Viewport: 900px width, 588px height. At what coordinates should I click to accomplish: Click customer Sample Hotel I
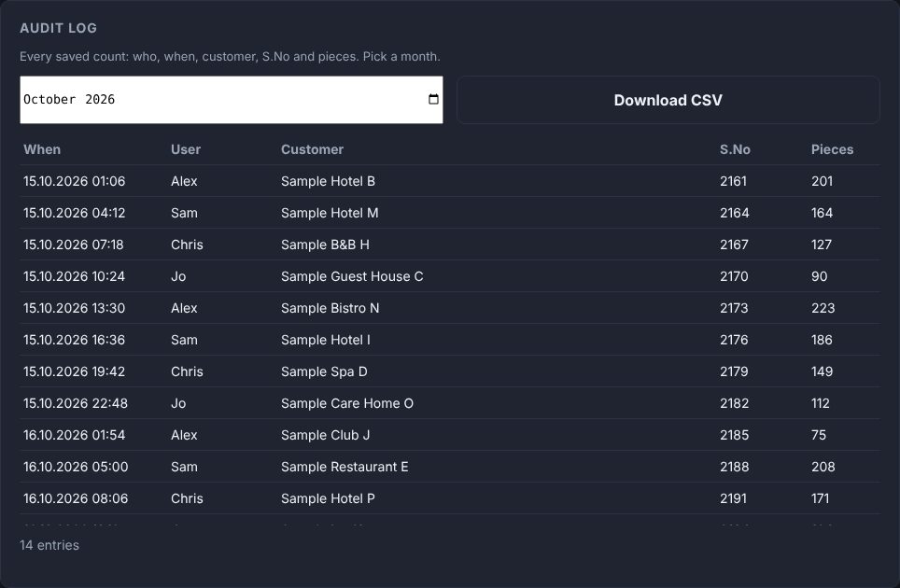point(326,340)
